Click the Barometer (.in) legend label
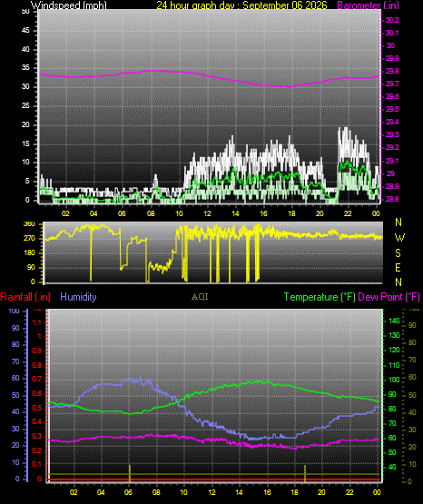This screenshot has height=504, width=423. coord(369,5)
